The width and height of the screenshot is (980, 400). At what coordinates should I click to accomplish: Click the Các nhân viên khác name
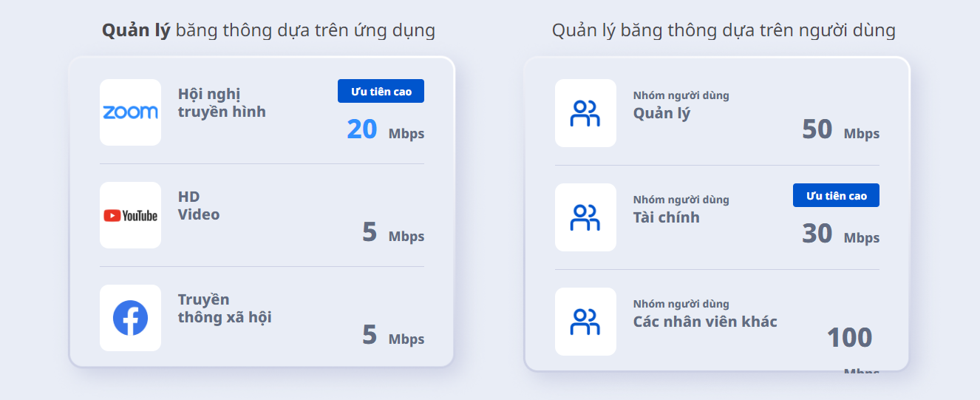[704, 322]
